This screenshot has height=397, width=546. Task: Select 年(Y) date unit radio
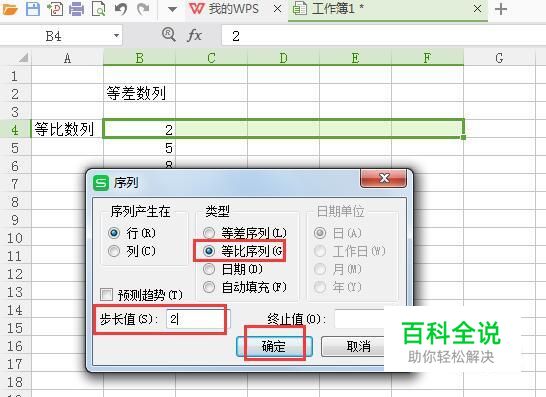[320, 287]
